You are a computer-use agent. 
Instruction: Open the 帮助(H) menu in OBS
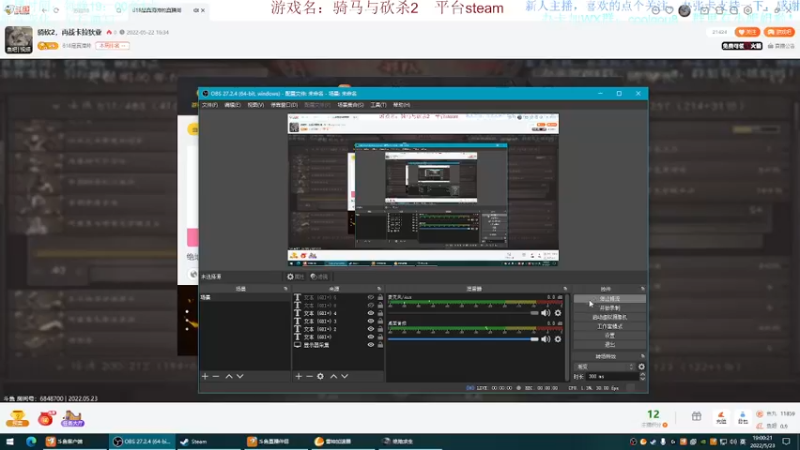point(402,105)
